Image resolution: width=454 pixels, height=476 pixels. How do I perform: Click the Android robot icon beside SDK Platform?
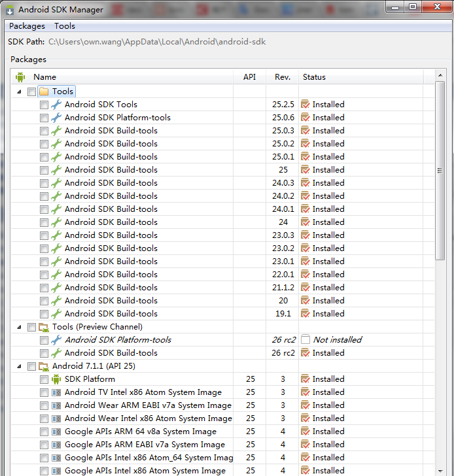pos(56,379)
